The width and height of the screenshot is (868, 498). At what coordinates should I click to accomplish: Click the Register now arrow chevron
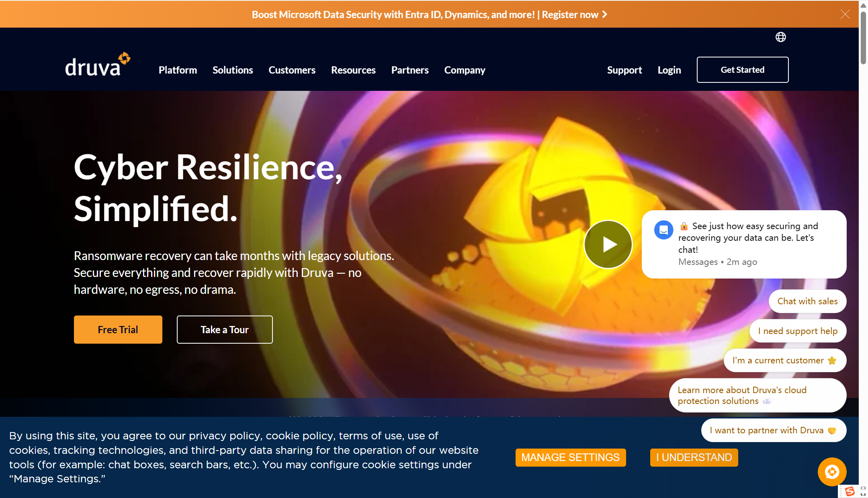(x=605, y=14)
